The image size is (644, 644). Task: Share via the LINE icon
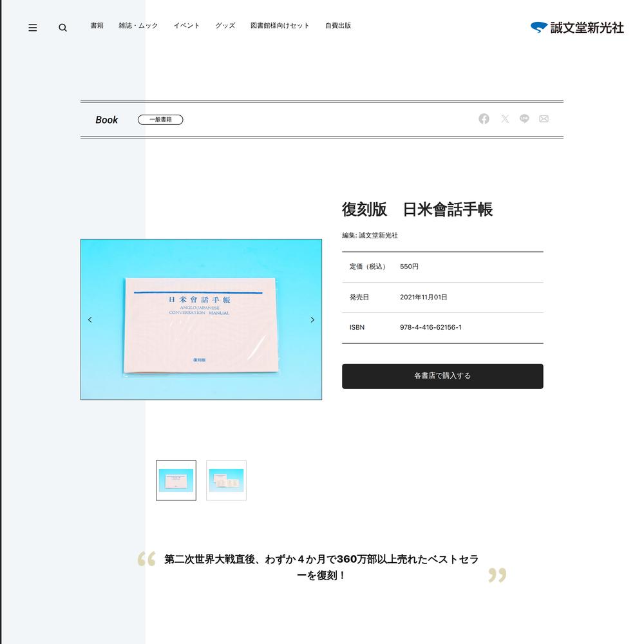point(524,118)
